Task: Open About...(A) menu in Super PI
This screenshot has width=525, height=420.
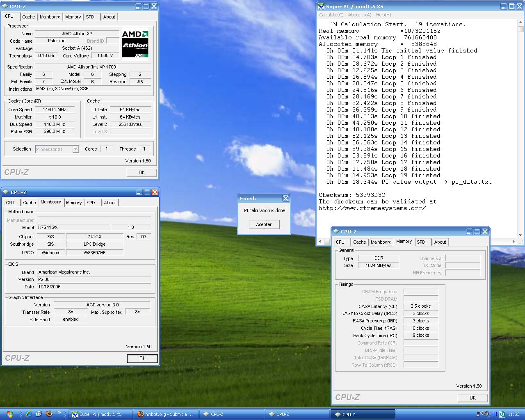Action: click(360, 15)
